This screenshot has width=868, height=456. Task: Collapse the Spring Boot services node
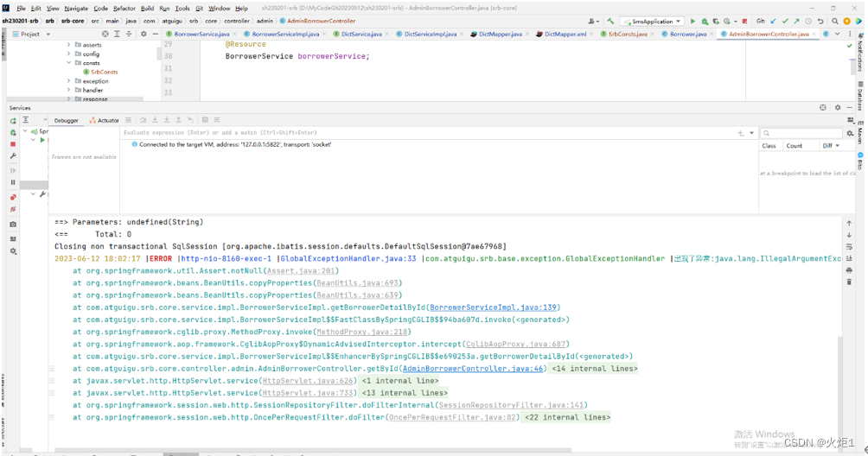coord(25,131)
